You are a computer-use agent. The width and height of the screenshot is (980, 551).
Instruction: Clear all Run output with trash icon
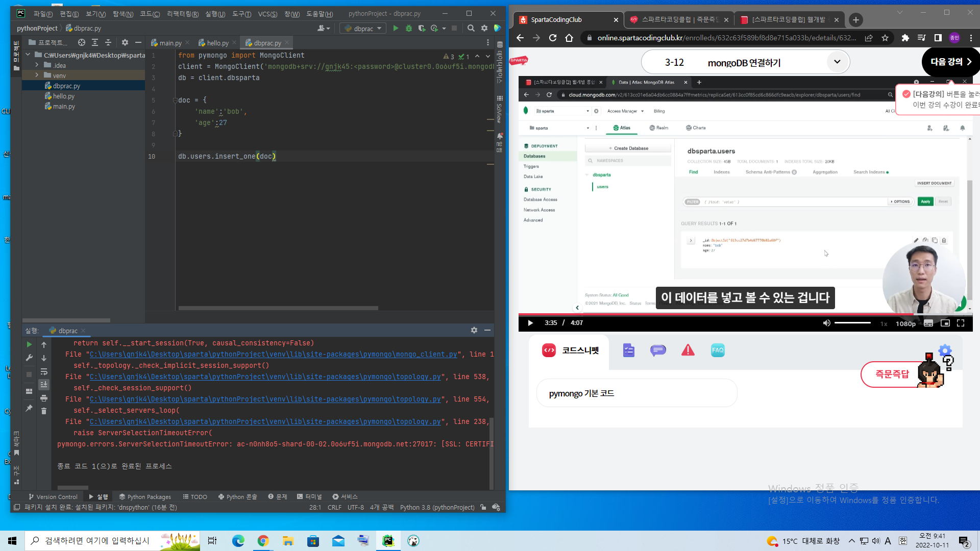44,411
